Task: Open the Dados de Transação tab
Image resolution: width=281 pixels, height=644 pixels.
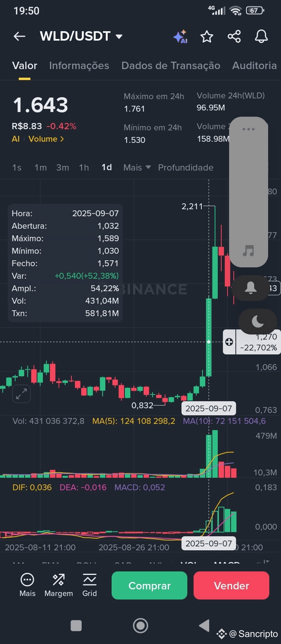Action: pos(171,66)
